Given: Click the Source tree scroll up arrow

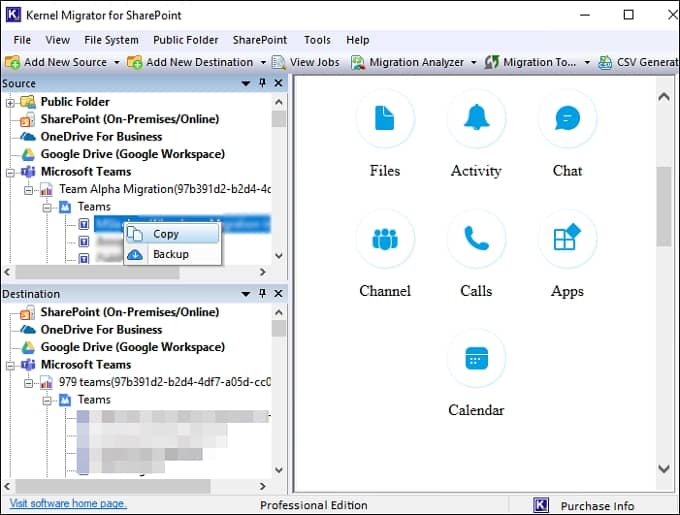Looking at the screenshot, I should click(279, 103).
